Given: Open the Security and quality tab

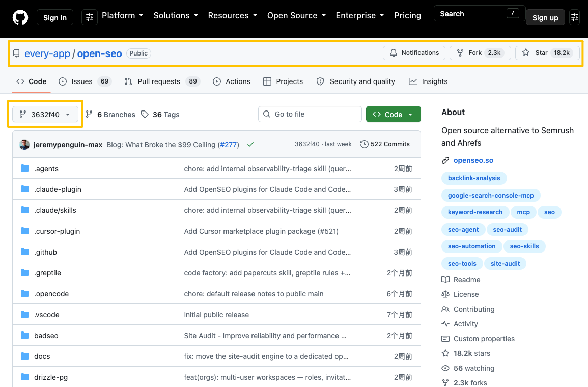Looking at the screenshot, I should coord(355,82).
